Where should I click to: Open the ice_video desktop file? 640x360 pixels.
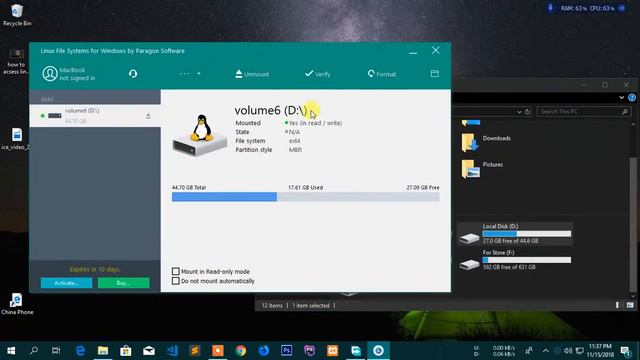point(16,139)
